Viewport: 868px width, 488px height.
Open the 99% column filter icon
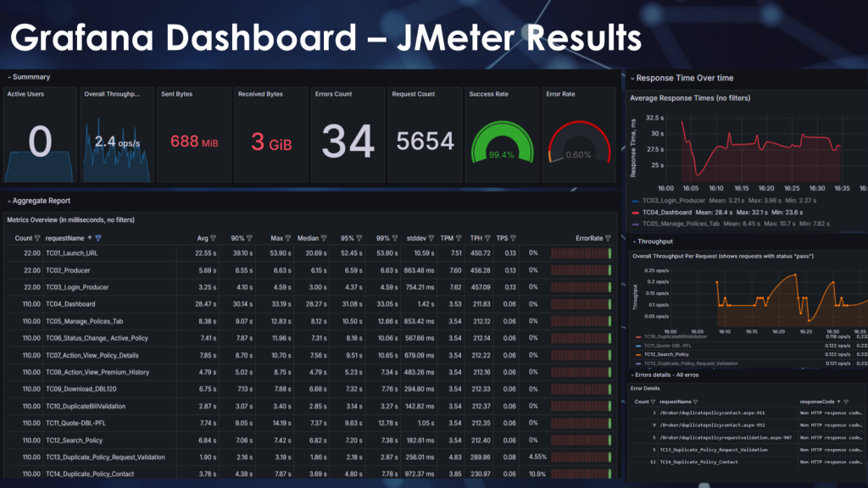pyautogui.click(x=395, y=238)
